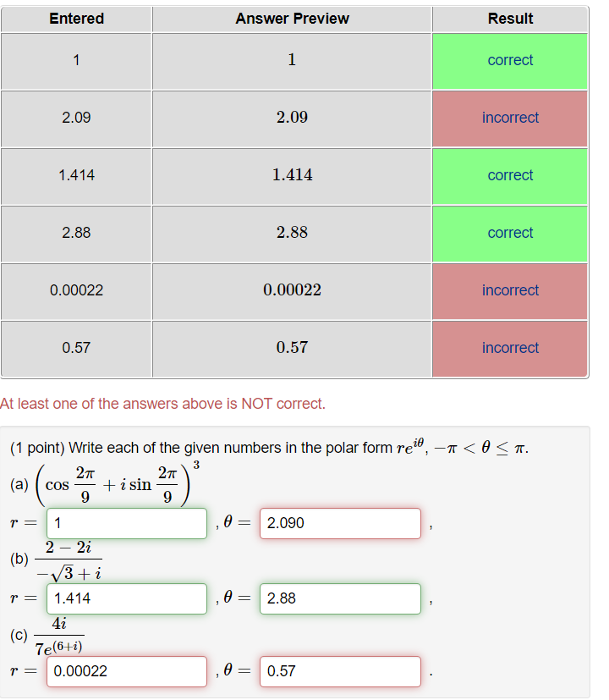Select the θ field containing 2.090

[x=339, y=523]
